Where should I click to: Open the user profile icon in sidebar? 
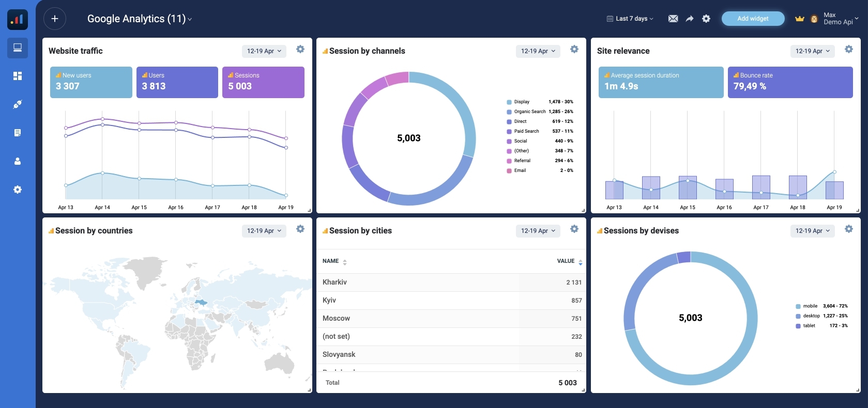(18, 161)
